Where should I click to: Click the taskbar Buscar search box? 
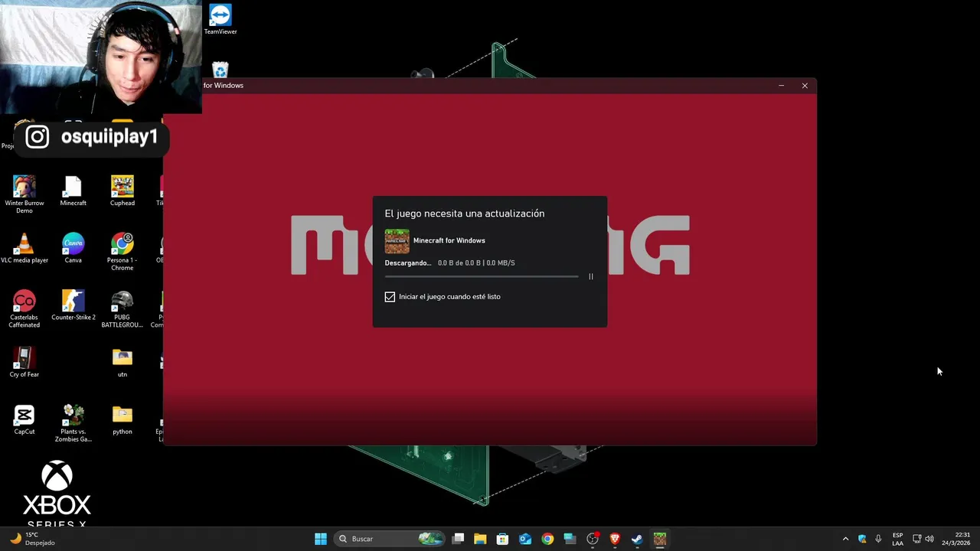pyautogui.click(x=390, y=539)
